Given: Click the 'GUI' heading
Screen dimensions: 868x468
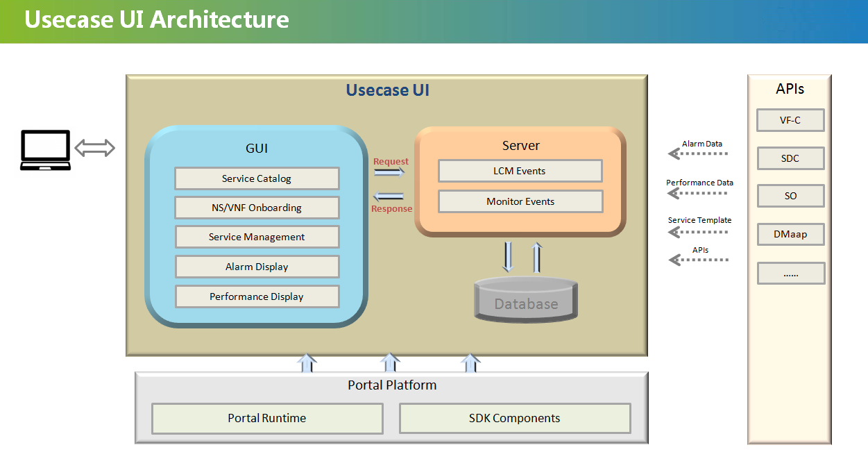Looking at the screenshot, I should [x=257, y=148].
